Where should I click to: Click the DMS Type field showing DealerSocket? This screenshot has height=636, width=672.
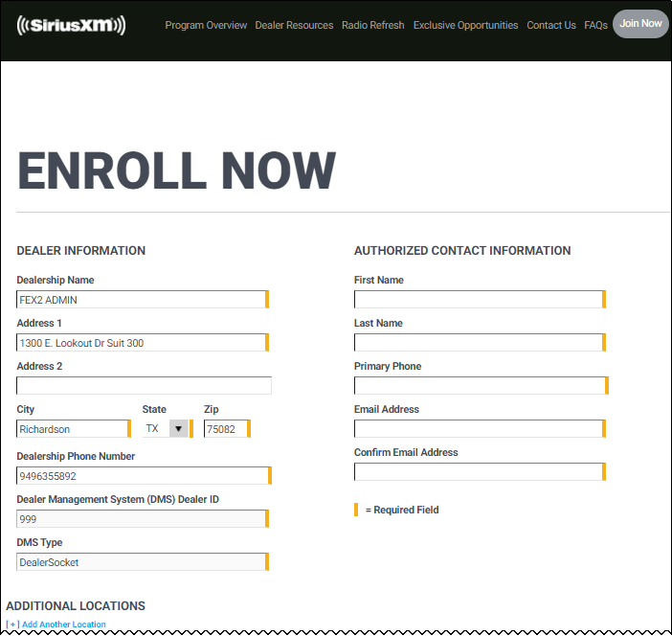pos(143,562)
